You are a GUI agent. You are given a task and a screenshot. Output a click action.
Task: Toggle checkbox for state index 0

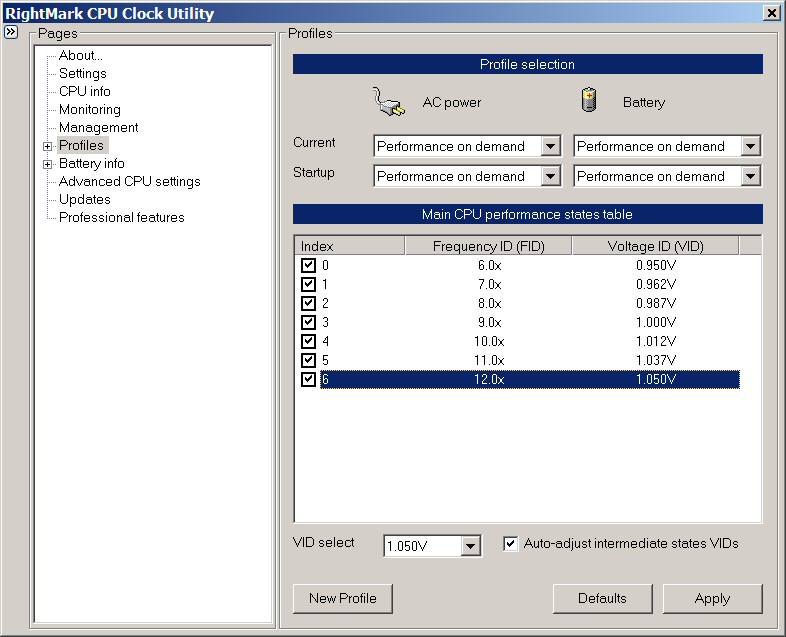coord(308,265)
